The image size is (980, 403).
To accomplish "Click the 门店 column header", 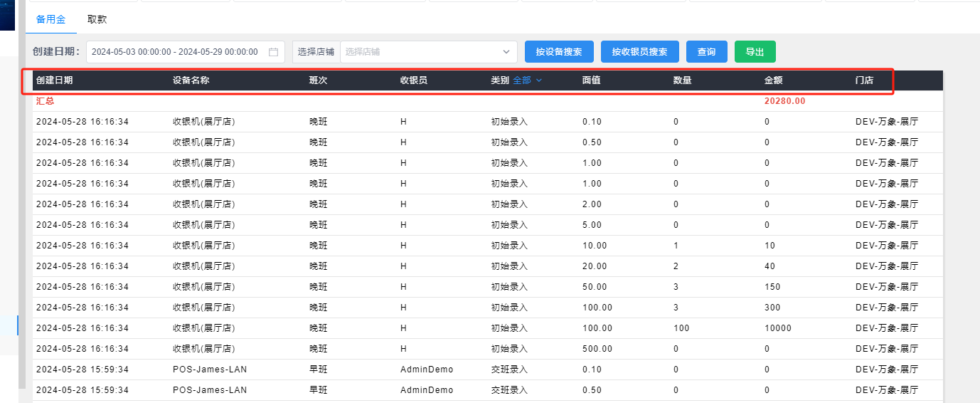I will coord(864,80).
